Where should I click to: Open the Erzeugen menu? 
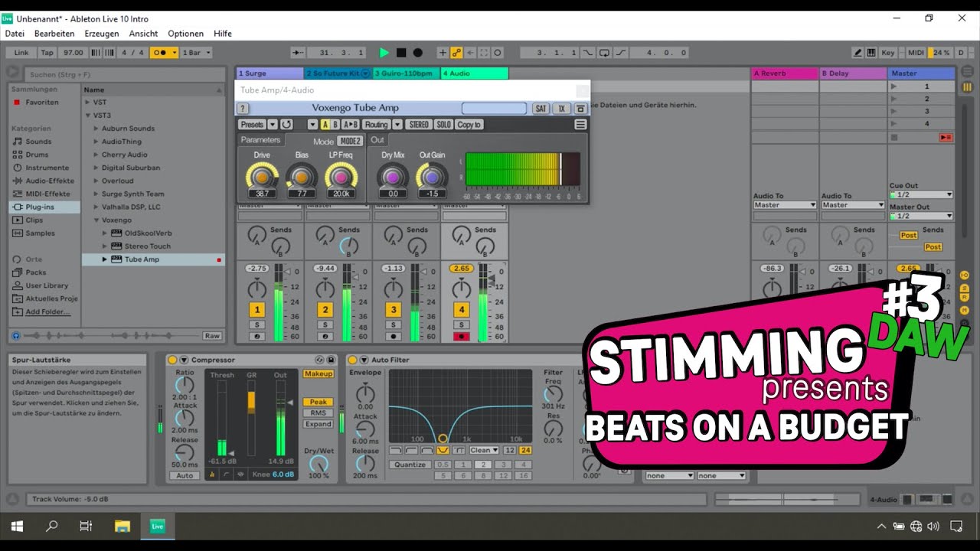(102, 34)
